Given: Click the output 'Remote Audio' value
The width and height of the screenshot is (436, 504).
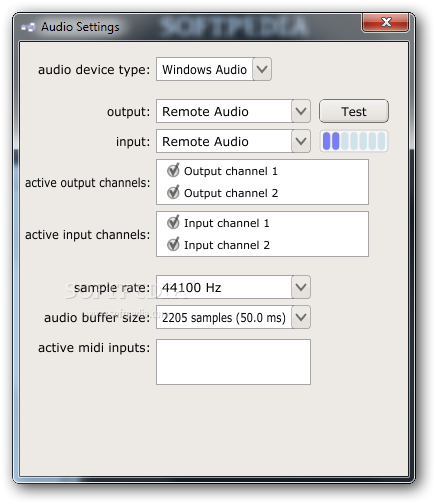Looking at the screenshot, I should tap(205, 111).
